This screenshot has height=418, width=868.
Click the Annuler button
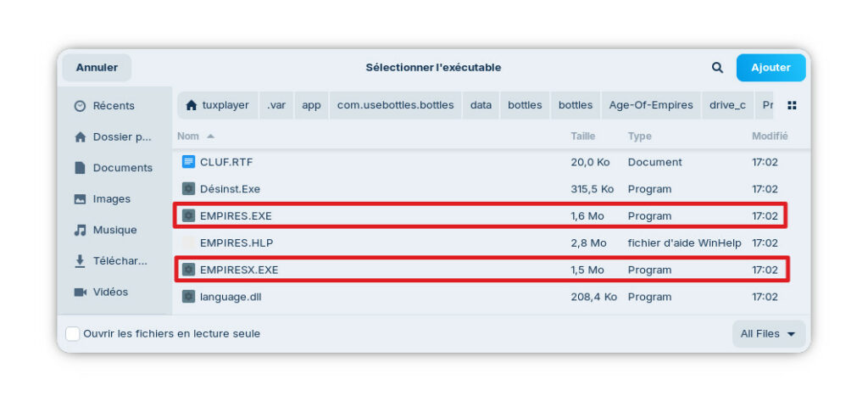point(97,68)
